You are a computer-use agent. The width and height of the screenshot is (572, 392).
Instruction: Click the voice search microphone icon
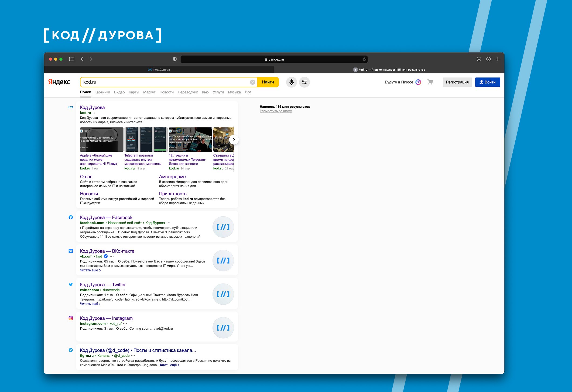pos(291,82)
